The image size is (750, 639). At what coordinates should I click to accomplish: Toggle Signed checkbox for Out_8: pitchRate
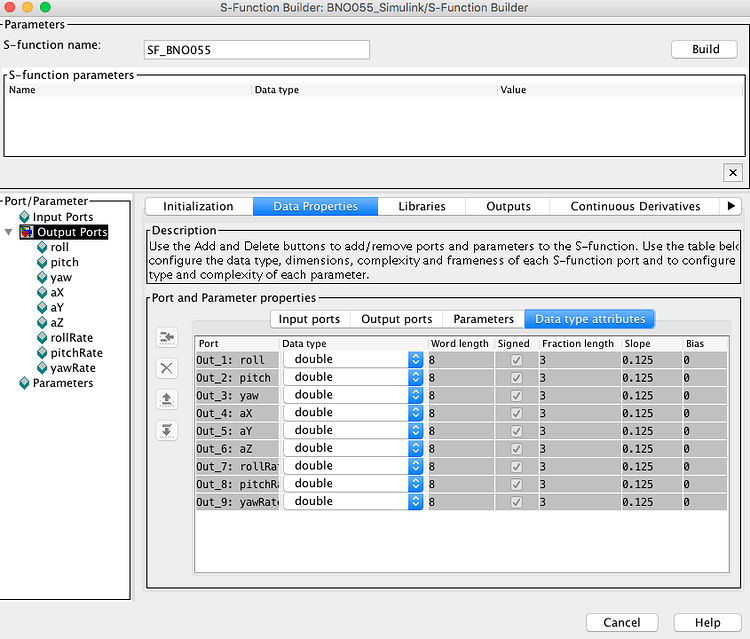pos(517,484)
